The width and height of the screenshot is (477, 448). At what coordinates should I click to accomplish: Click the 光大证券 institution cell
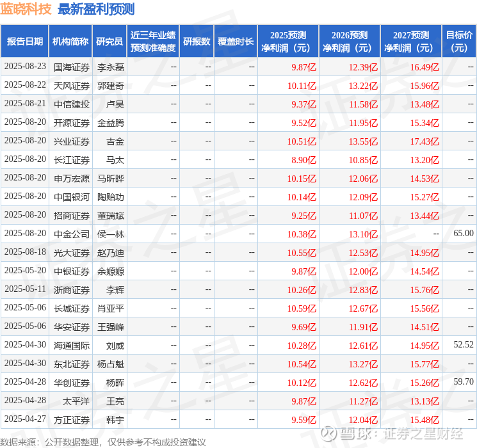coord(72,253)
